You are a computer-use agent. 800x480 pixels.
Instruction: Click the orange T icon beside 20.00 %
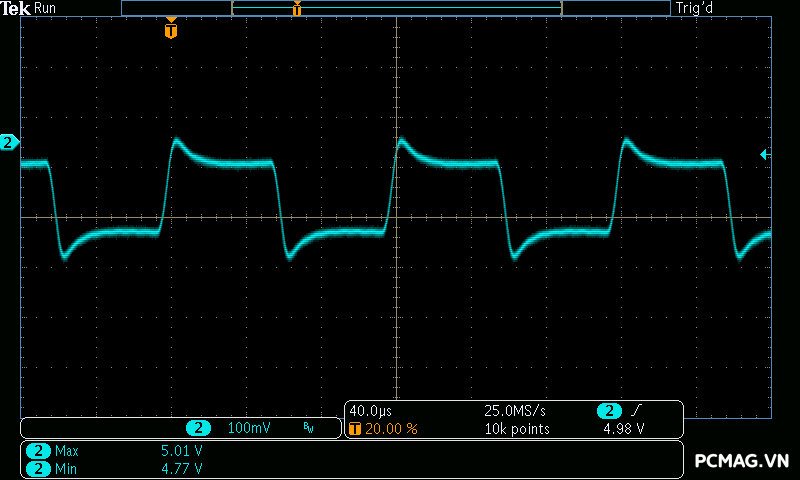(355, 429)
